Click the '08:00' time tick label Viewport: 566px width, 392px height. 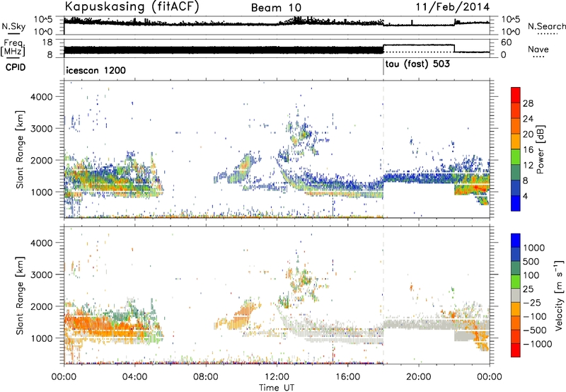[x=206, y=377]
